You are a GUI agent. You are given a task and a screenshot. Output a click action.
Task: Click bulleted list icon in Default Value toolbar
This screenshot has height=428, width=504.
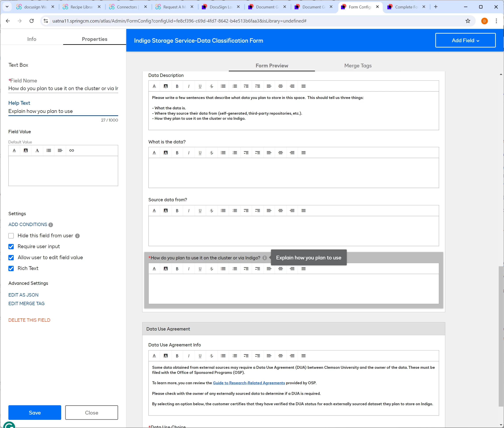pyautogui.click(x=49, y=150)
